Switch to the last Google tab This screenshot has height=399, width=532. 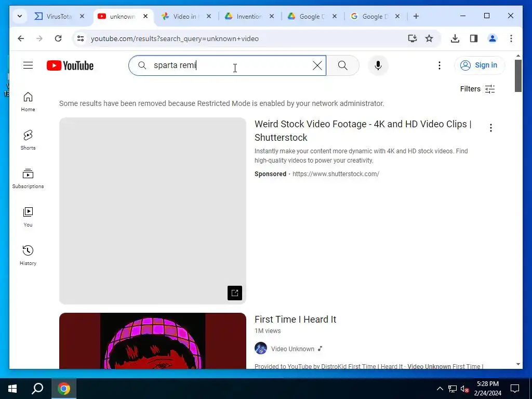[375, 16]
